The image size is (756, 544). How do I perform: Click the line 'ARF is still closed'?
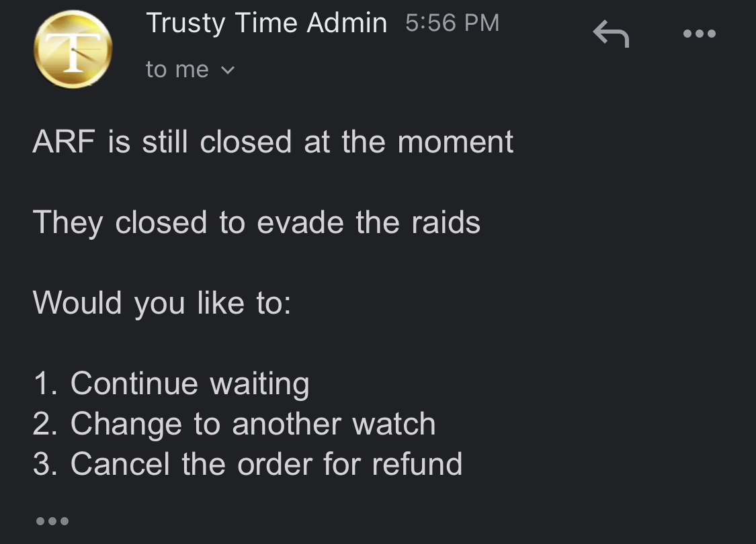coord(273,142)
